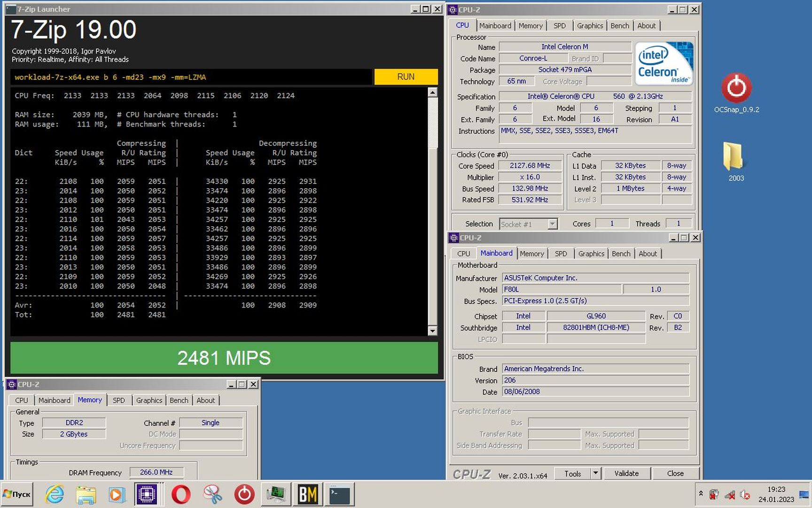Select Bench tab in Mainboard CPU-Z window
The image size is (812, 508).
621,254
